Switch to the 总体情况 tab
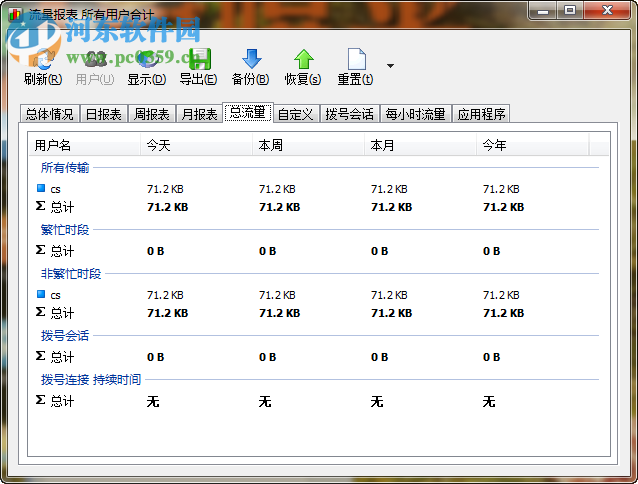This screenshot has height=484, width=638. [50, 114]
